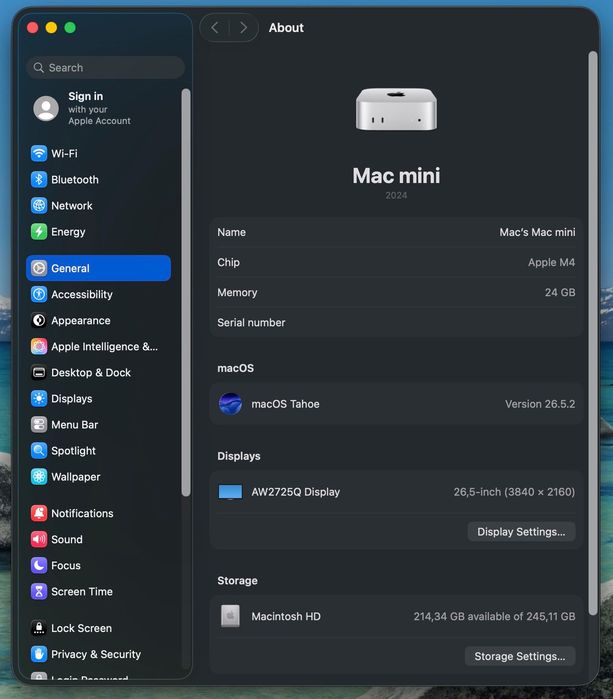
Task: Click the red close window button
Action: click(x=33, y=28)
